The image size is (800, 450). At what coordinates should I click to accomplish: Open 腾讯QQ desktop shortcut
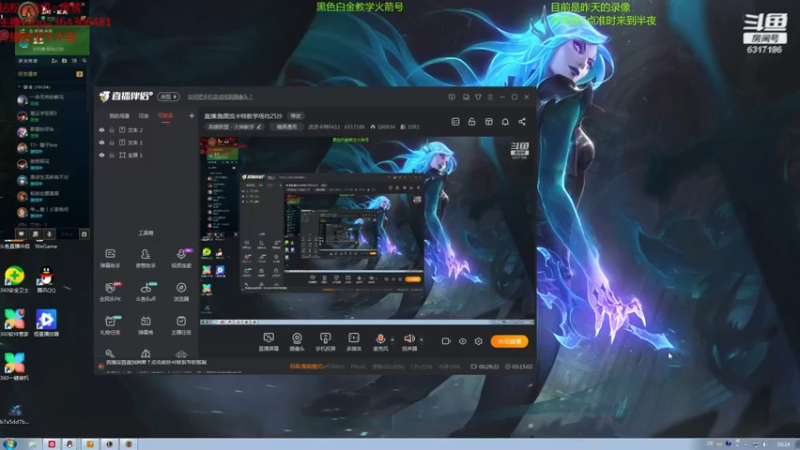click(x=46, y=280)
